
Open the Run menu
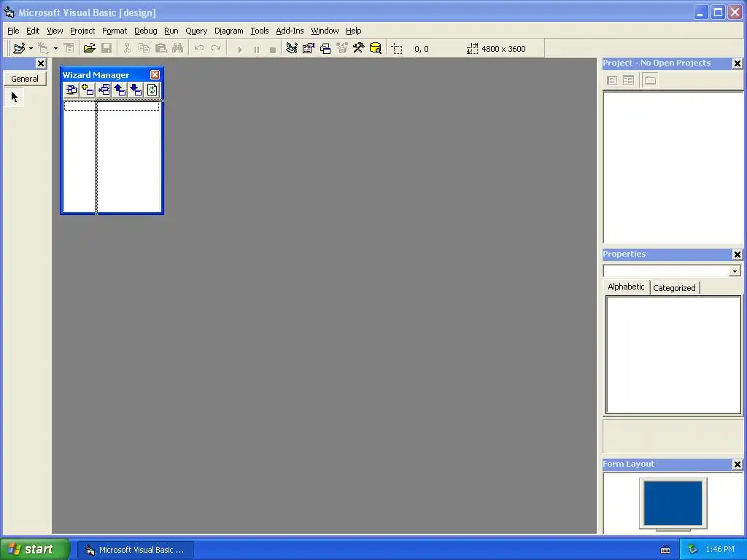click(171, 31)
